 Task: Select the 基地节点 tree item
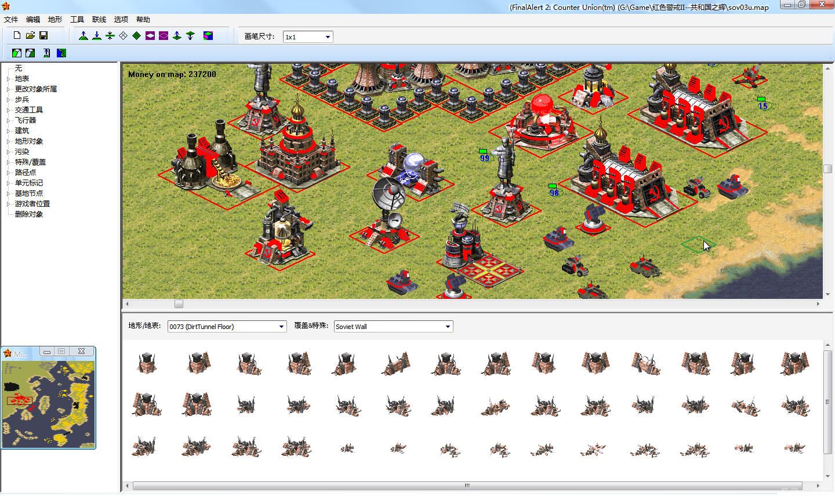(29, 193)
